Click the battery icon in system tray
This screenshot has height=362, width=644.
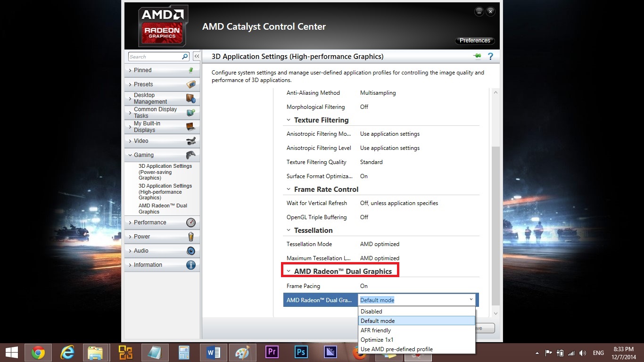(560, 353)
